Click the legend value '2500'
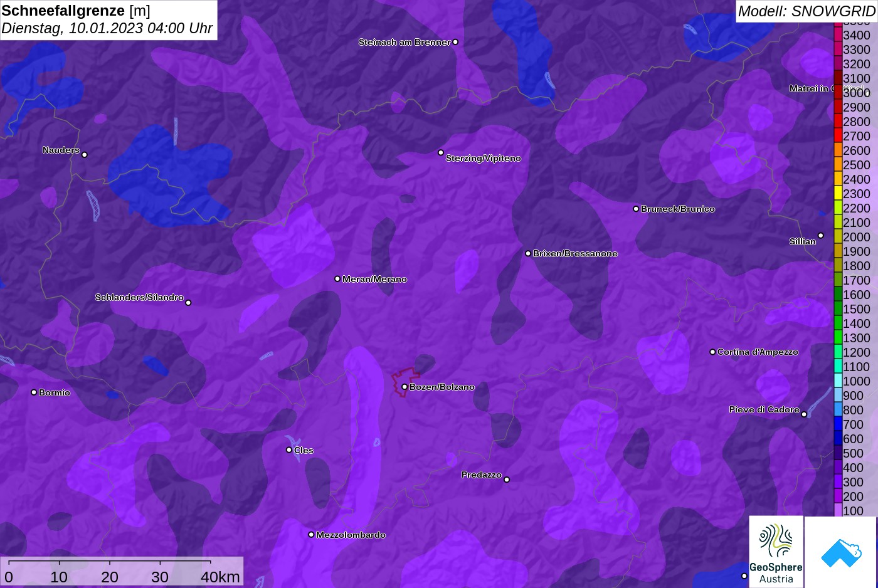Image resolution: width=878 pixels, height=588 pixels. pos(857,165)
